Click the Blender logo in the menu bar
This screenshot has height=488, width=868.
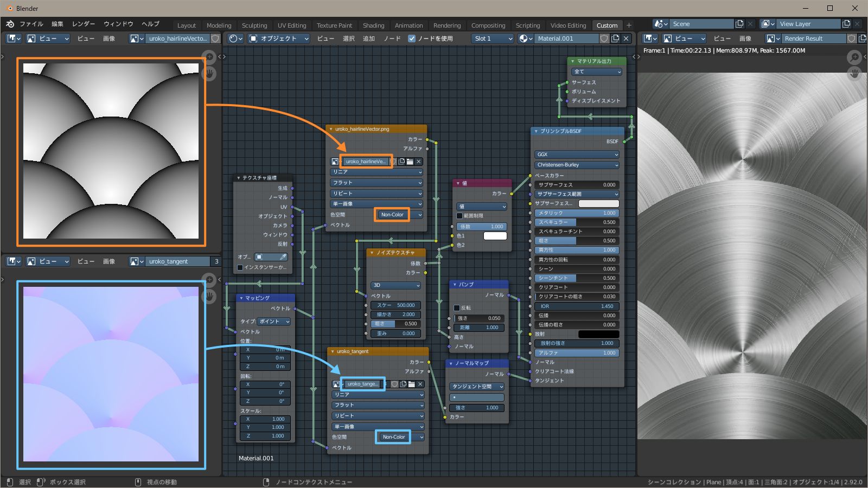pyautogui.click(x=10, y=24)
